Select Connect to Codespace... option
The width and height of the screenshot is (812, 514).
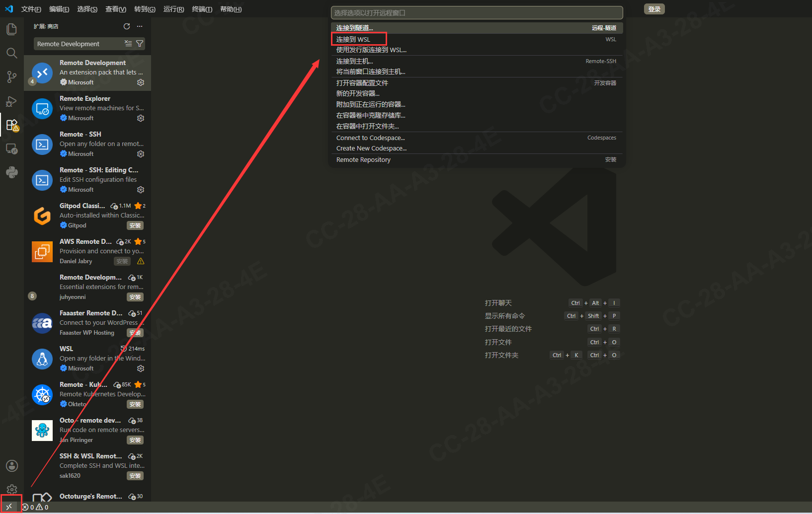tap(477, 138)
